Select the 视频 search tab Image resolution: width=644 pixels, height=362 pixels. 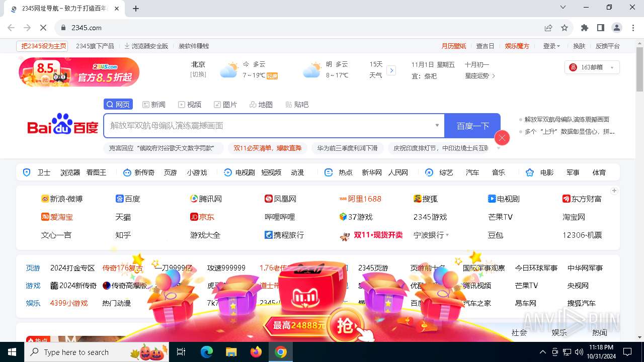click(x=190, y=104)
